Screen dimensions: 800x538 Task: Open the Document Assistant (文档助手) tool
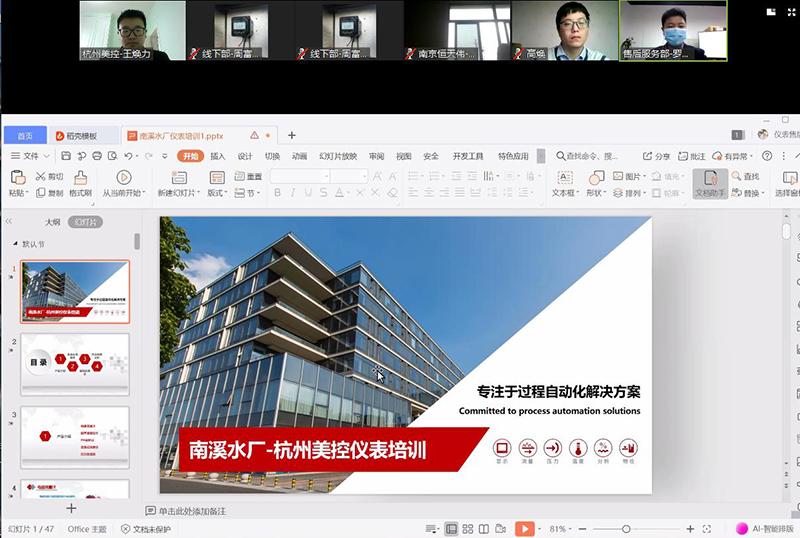[x=709, y=181]
